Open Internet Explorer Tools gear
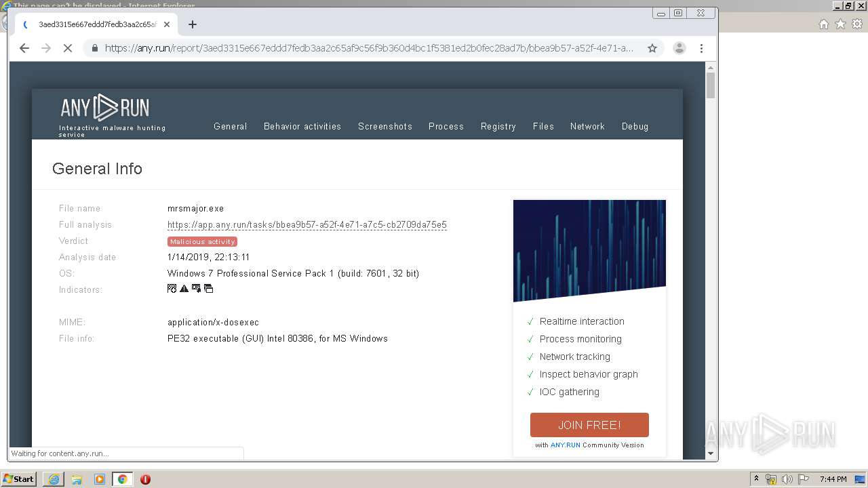 point(858,24)
